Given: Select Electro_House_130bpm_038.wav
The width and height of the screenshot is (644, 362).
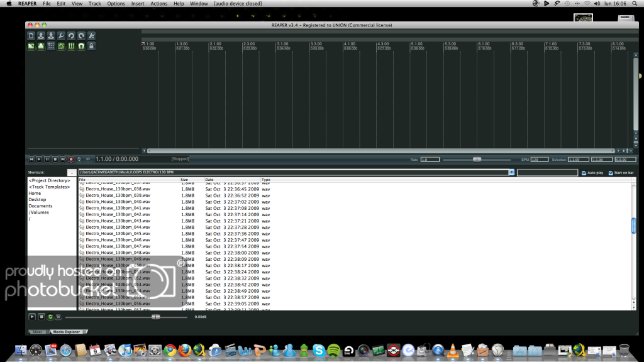Looking at the screenshot, I should click(x=118, y=189).
